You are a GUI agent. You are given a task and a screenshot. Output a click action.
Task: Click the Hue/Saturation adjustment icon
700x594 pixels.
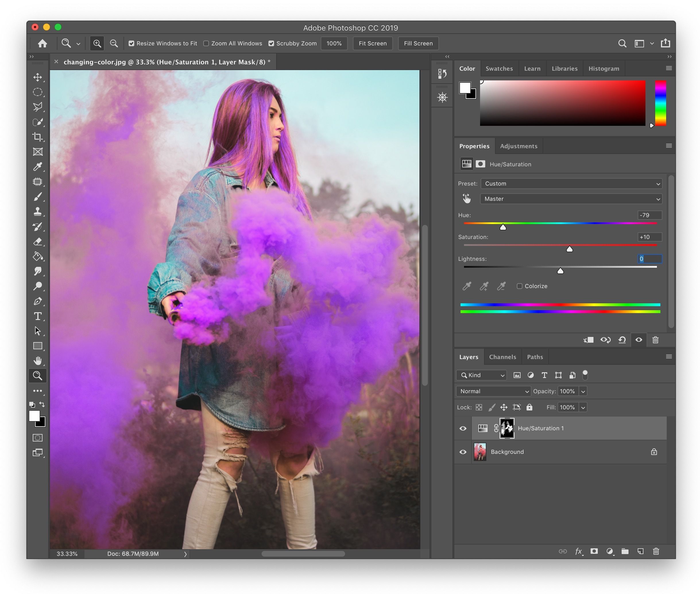click(466, 164)
